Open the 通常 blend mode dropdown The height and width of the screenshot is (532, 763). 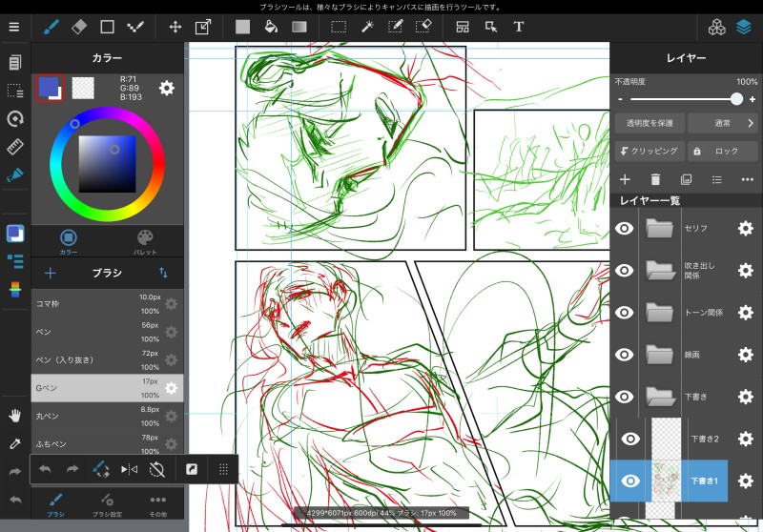coord(723,124)
